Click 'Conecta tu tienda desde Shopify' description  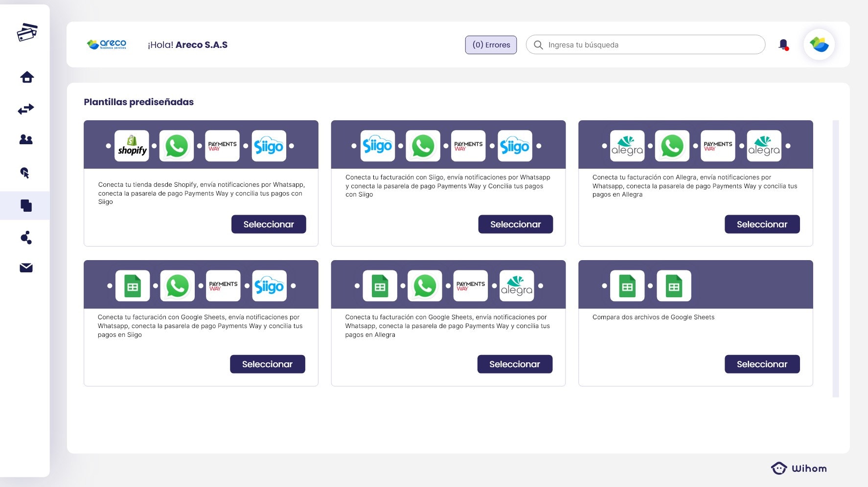(x=202, y=193)
